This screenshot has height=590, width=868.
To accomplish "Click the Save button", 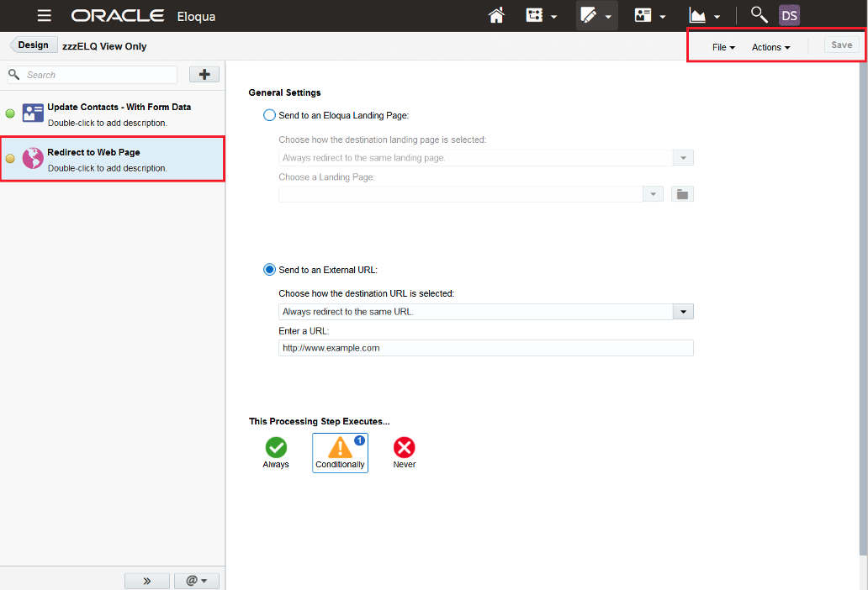I will coord(841,45).
